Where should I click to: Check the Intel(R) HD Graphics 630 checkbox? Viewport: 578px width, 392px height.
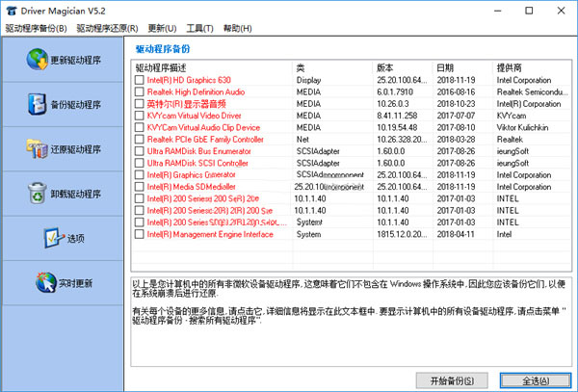pos(140,80)
